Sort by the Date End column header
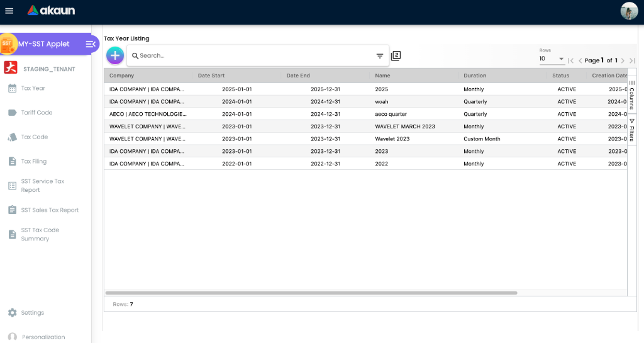Screen dimensions: 644x343 coord(298,76)
